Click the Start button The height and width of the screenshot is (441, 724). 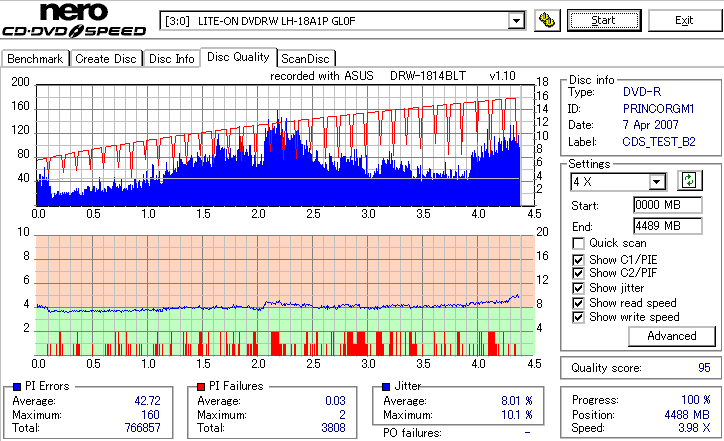[x=604, y=21]
